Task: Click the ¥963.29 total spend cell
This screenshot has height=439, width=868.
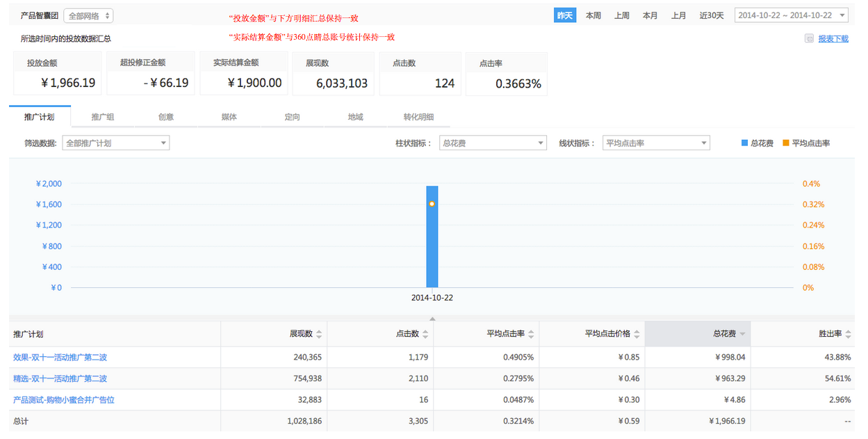Action: [x=730, y=379]
